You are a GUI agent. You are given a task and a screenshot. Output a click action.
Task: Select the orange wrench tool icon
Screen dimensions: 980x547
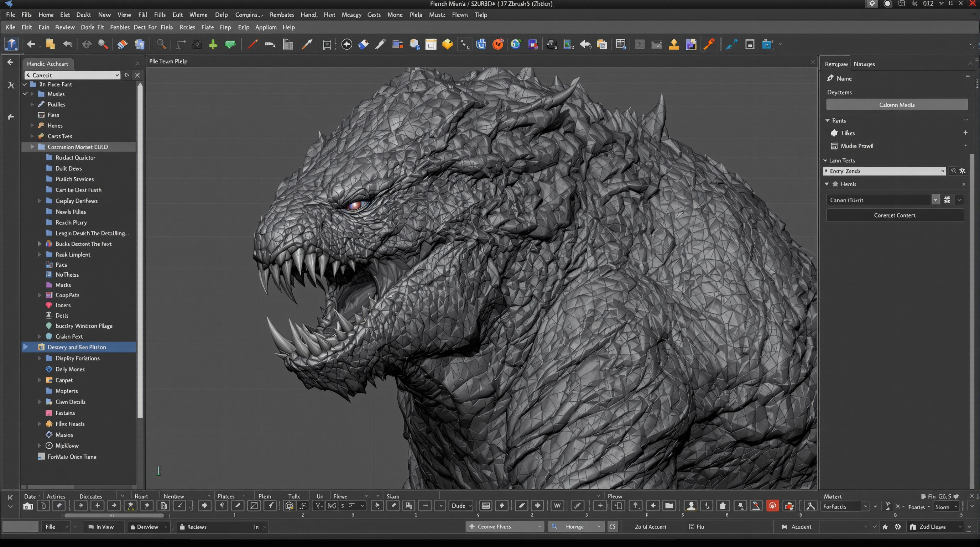click(709, 45)
